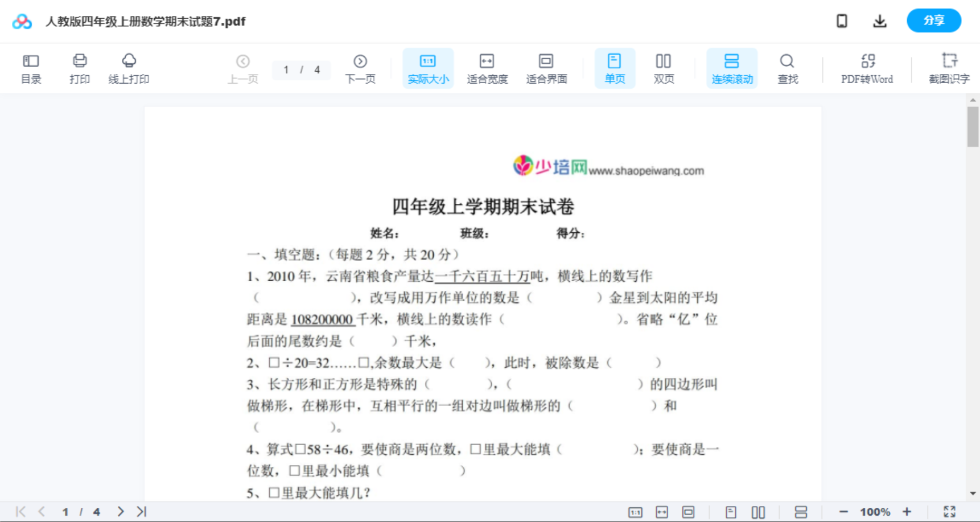
Task: Click the 分享 share button
Action: point(933,20)
